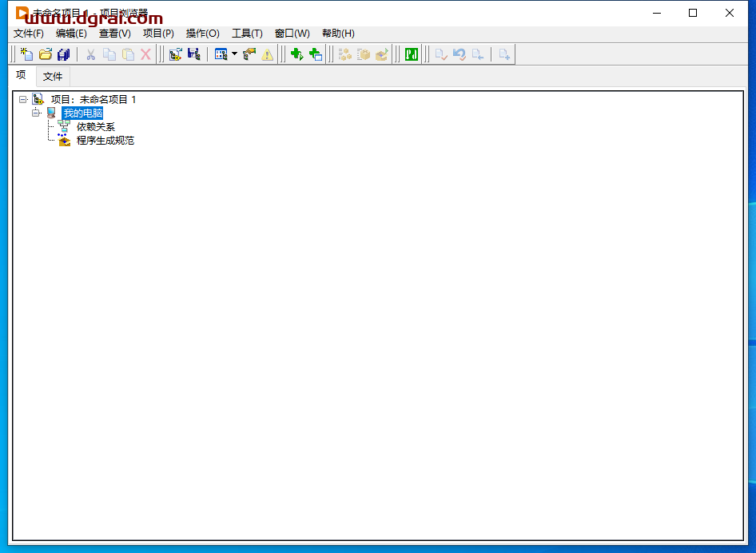Click the green plus Add Device icon
Viewport: 756px width, 553px height.
coord(316,54)
